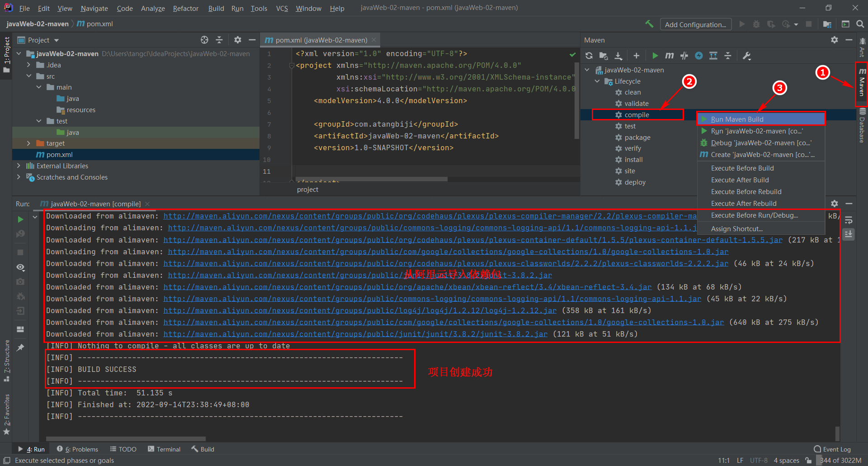Image resolution: width=868 pixels, height=466 pixels.
Task: Restore layout icon in Run panel
Action: pos(20,329)
